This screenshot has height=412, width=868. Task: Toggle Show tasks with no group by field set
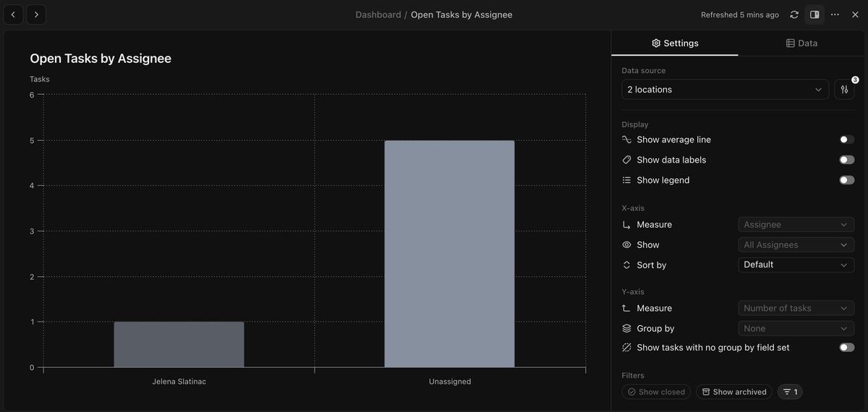[x=846, y=348]
